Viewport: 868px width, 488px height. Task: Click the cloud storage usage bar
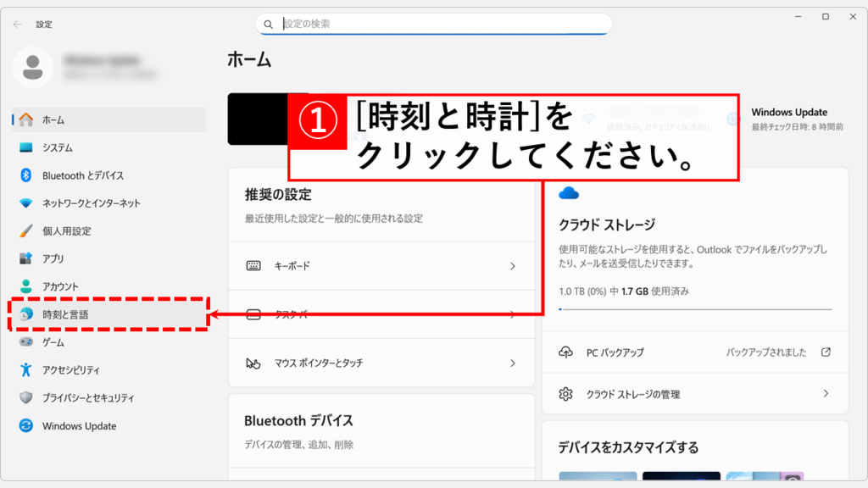point(694,309)
